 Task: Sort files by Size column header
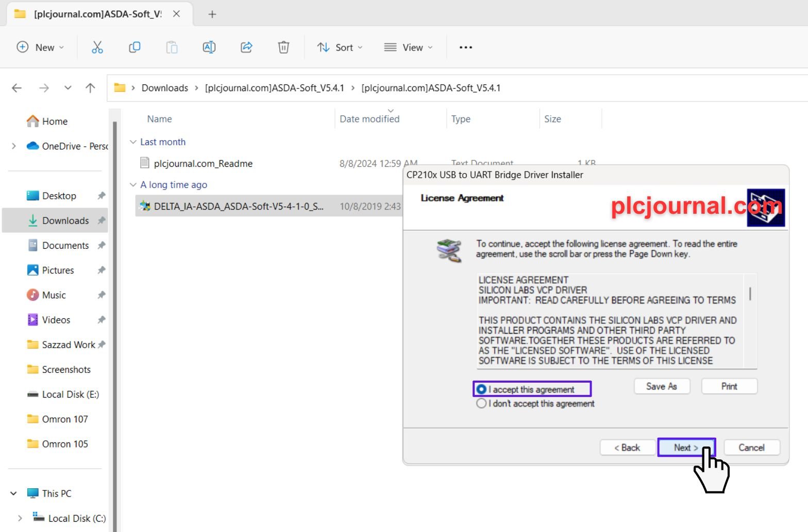(x=552, y=119)
